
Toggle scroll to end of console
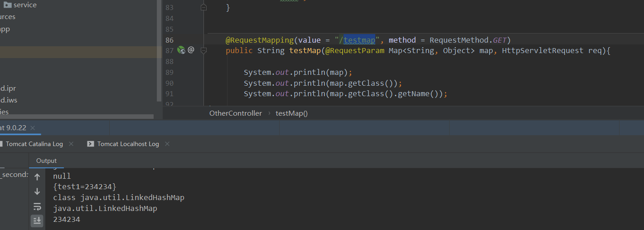(37, 220)
